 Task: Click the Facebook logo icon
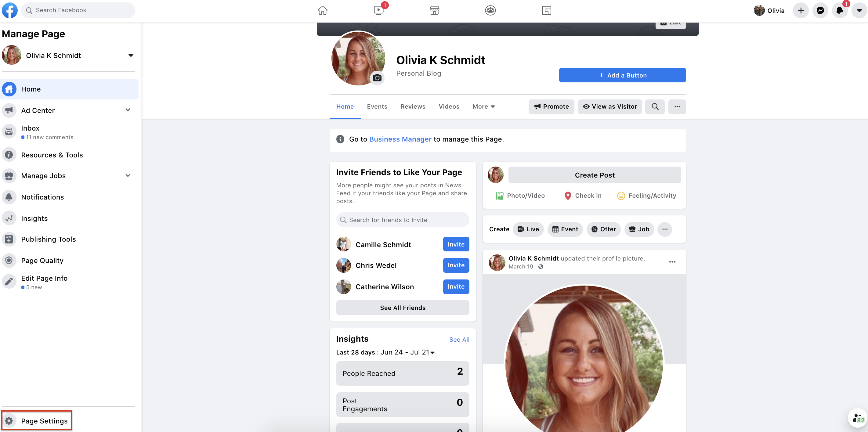(x=10, y=10)
